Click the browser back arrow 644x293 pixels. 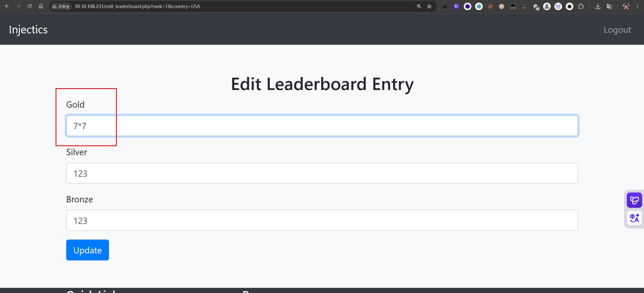7,6
